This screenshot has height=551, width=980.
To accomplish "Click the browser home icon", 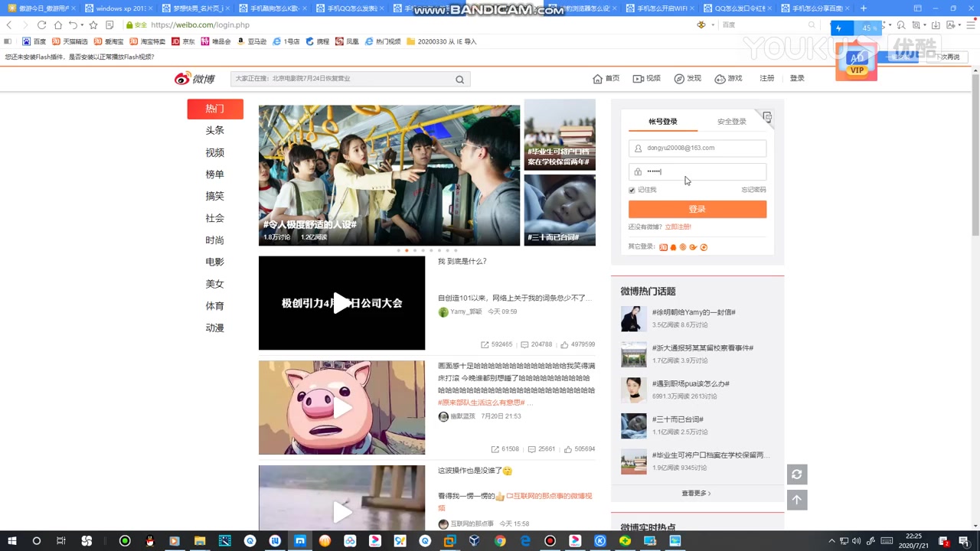I will point(58,25).
